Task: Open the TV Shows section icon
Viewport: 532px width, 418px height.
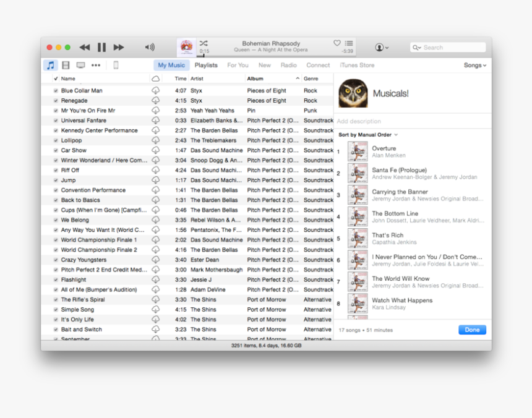Action: click(x=80, y=65)
